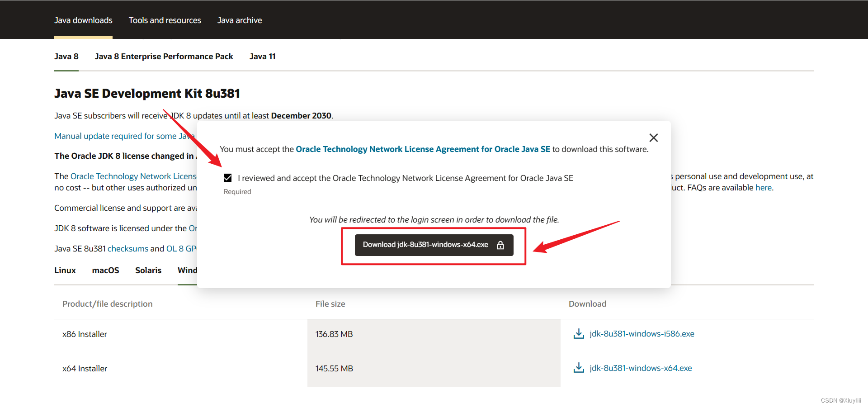
Task: Click the 'Download' column header
Action: coord(588,304)
